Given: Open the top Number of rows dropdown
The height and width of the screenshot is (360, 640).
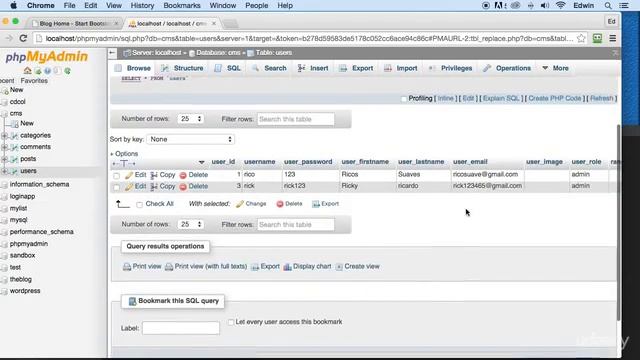Looking at the screenshot, I should click(x=191, y=119).
